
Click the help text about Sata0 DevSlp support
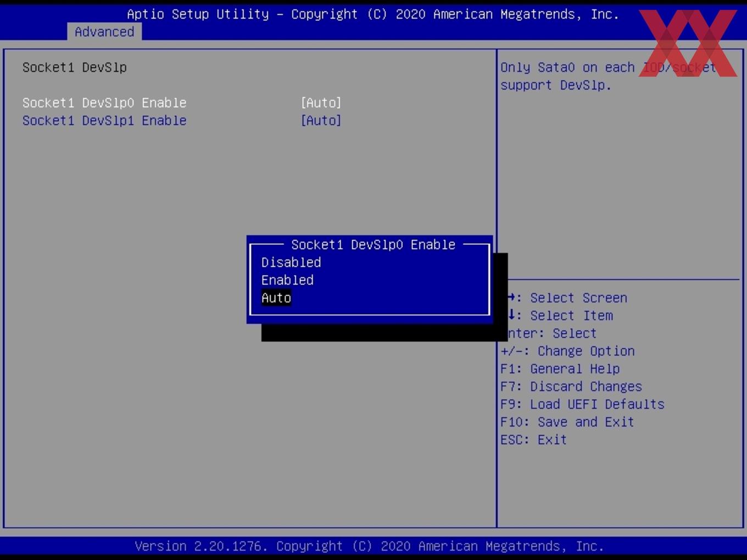608,76
